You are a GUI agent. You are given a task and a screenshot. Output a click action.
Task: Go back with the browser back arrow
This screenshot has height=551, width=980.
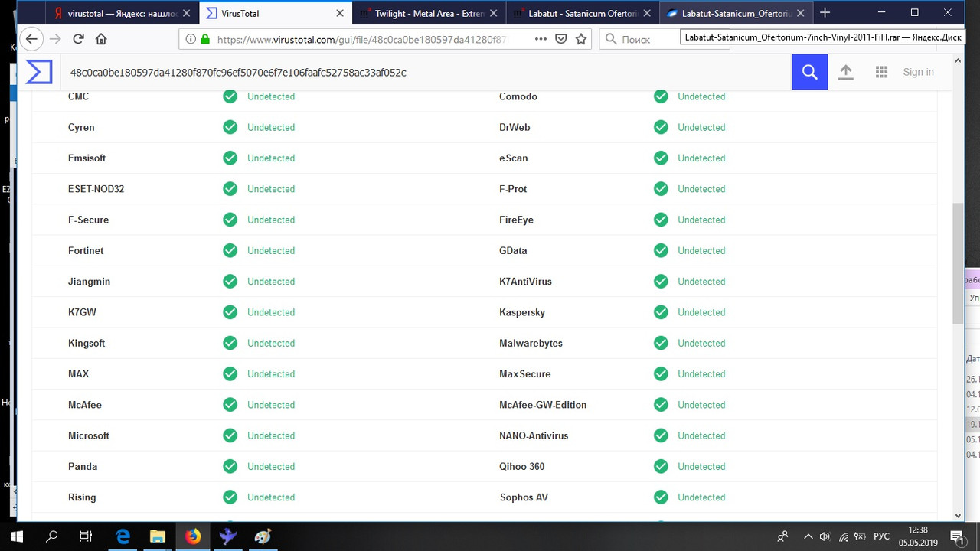coord(31,39)
